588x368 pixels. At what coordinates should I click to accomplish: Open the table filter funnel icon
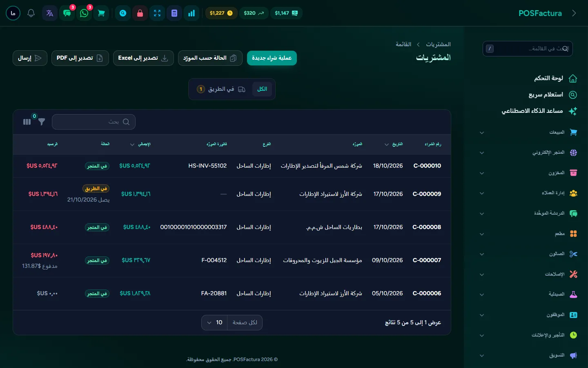(x=42, y=122)
